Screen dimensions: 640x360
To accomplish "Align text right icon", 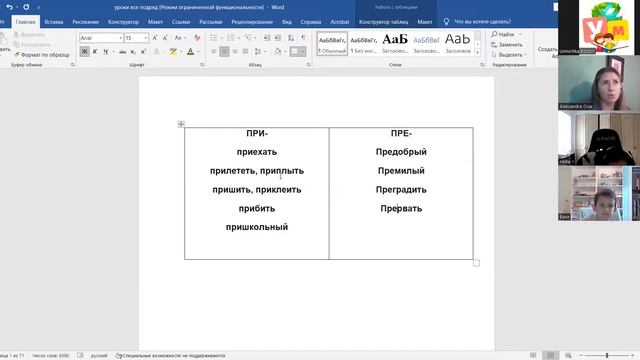I will 235,52.
